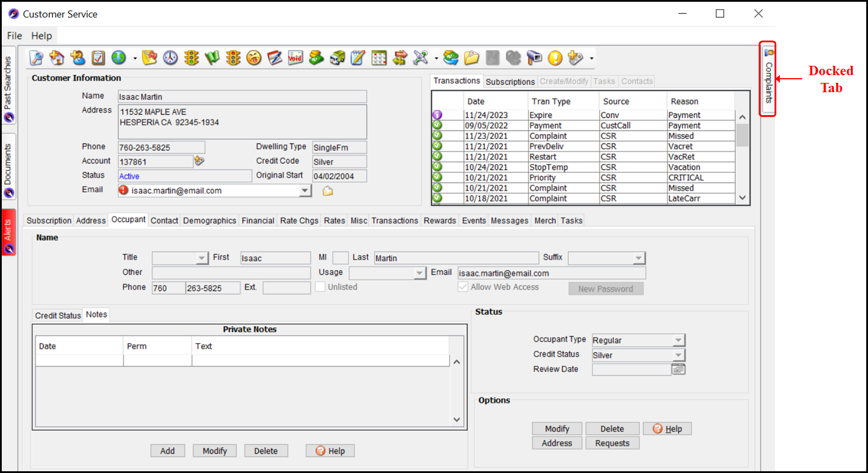The height and width of the screenshot is (473, 868).
Task: Click the yellow exclamation mark icon
Action: point(555,58)
